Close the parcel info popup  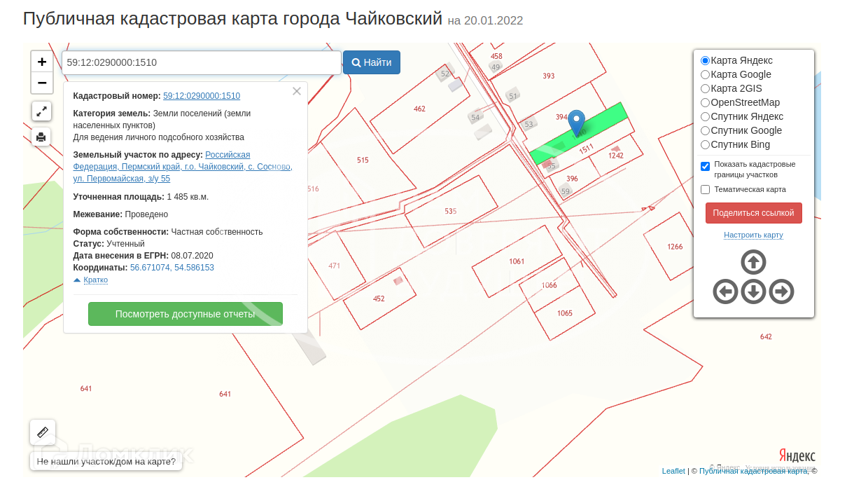pos(297,91)
